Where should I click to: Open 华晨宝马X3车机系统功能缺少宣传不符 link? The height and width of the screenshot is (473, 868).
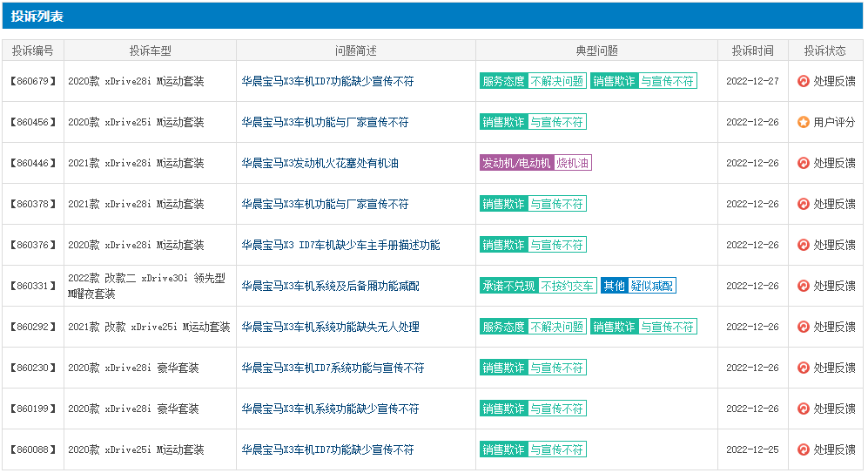[331, 409]
